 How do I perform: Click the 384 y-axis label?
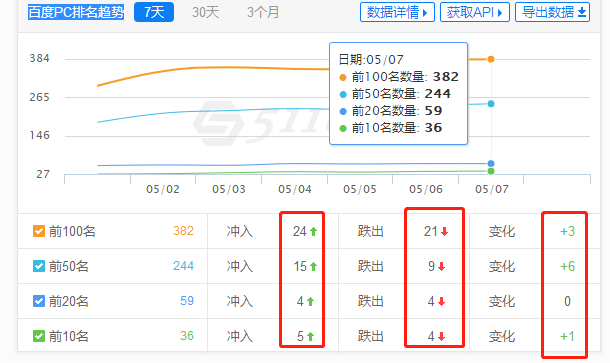tap(40, 58)
